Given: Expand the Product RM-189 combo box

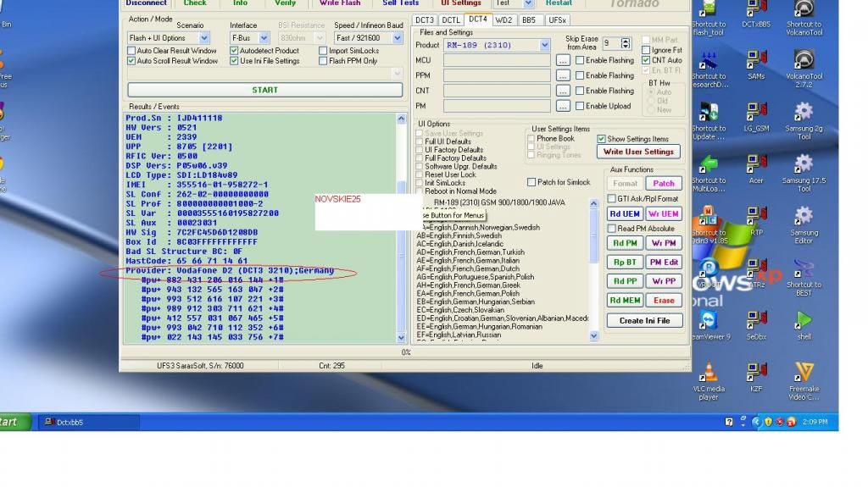Looking at the screenshot, I should (x=544, y=45).
